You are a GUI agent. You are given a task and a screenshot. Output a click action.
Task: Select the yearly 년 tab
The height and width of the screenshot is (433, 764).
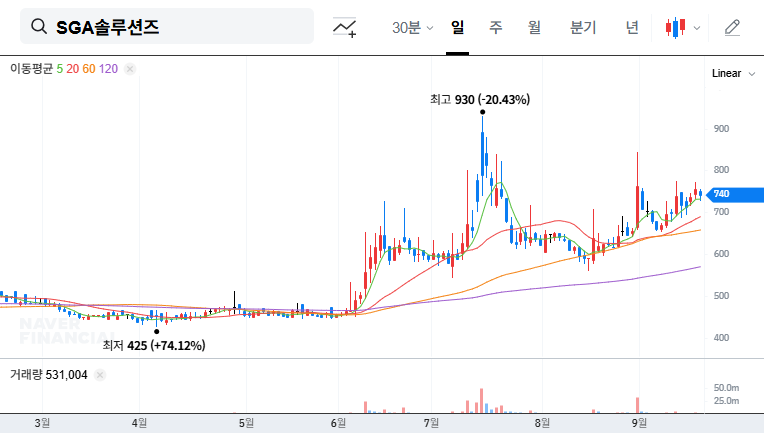click(631, 28)
